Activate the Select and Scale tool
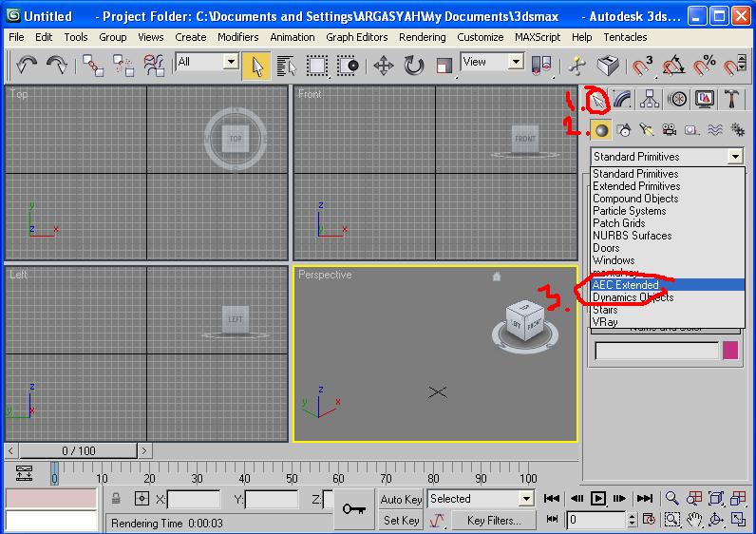Viewport: 756px width, 534px height. pos(444,66)
